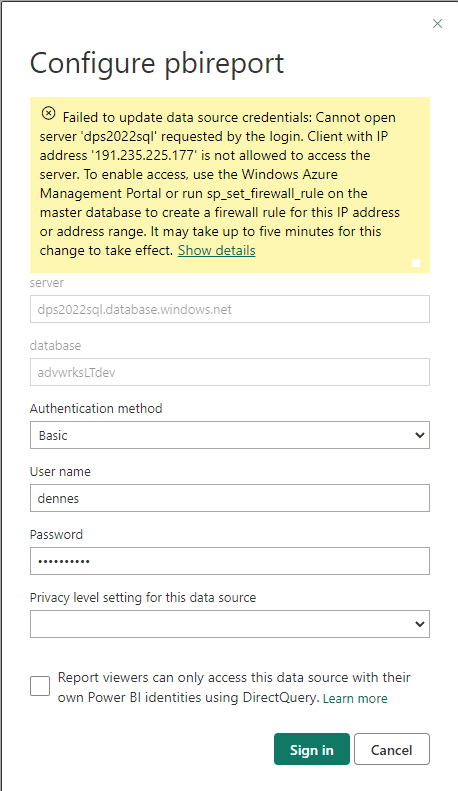Enable the Report viewers DirectQuery identities checkbox

(x=40, y=686)
